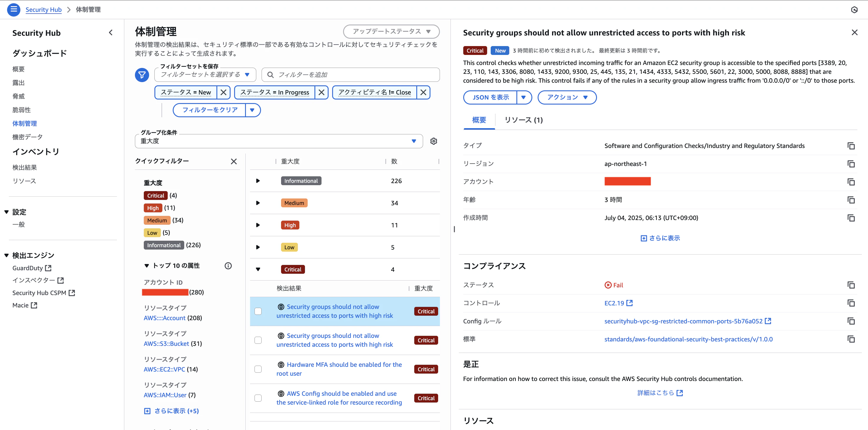Filter by High severity badge
Screen dimensions: 868x430
click(153, 208)
